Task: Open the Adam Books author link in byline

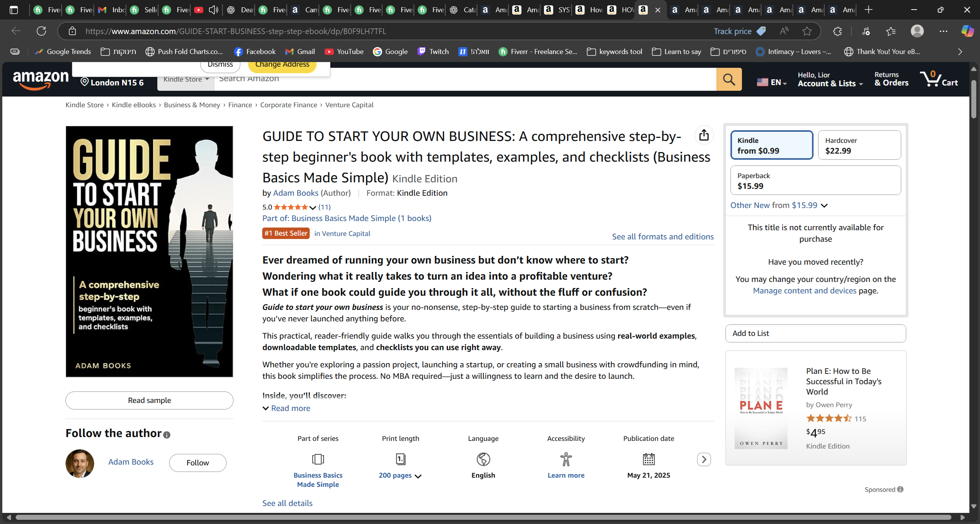Action: click(296, 193)
